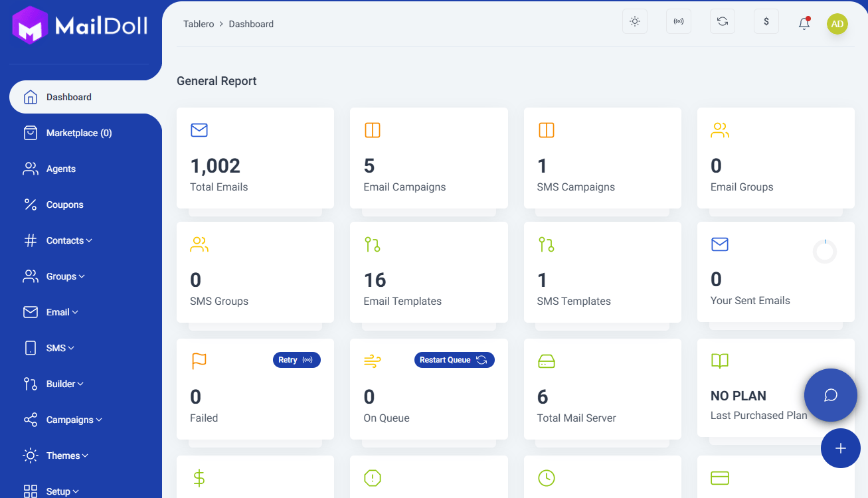Click the octagon alert card icon
The image size is (868, 498).
[373, 478]
